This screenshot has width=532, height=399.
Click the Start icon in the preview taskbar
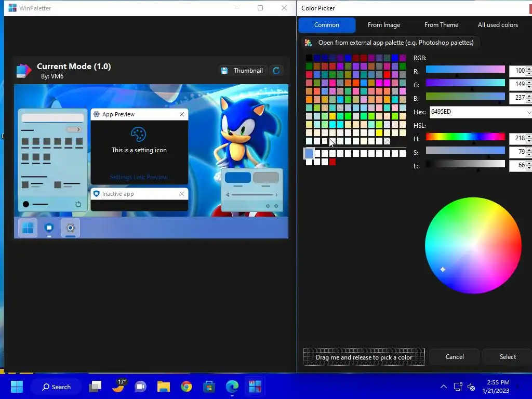click(x=28, y=228)
